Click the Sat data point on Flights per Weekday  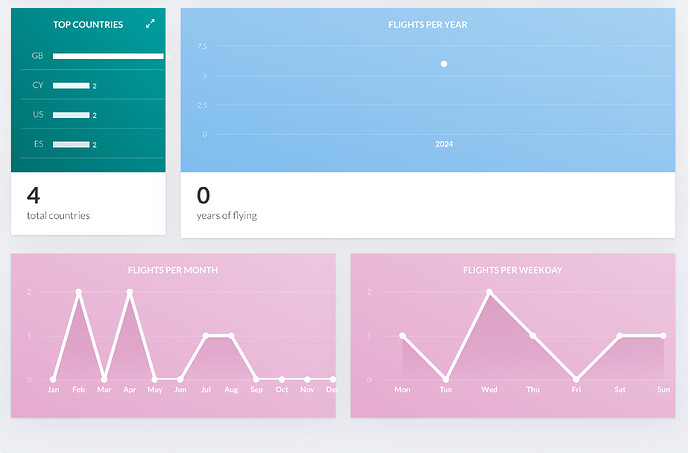pos(620,335)
